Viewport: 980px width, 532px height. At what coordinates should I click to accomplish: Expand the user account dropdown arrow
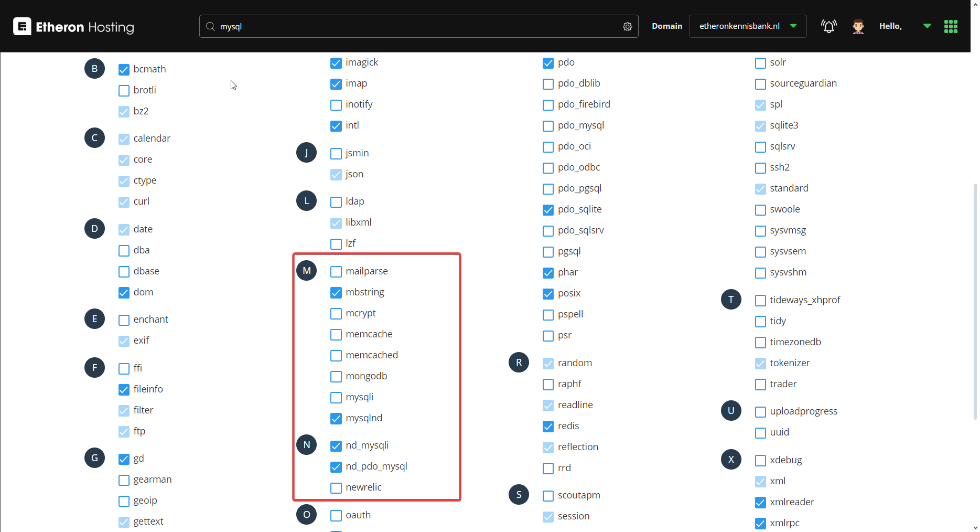pos(927,26)
